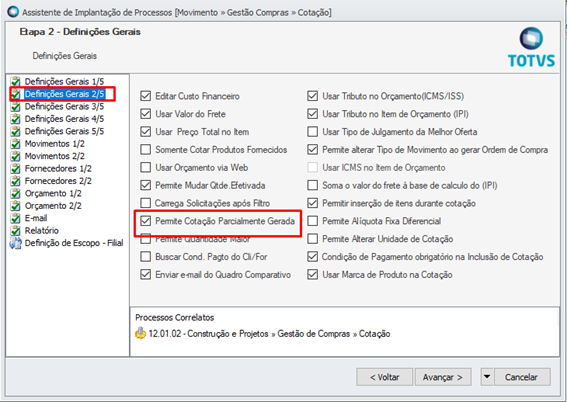Uncheck Permite Cotação Parcialmente Gerada
567x402 pixels.
[x=145, y=221]
